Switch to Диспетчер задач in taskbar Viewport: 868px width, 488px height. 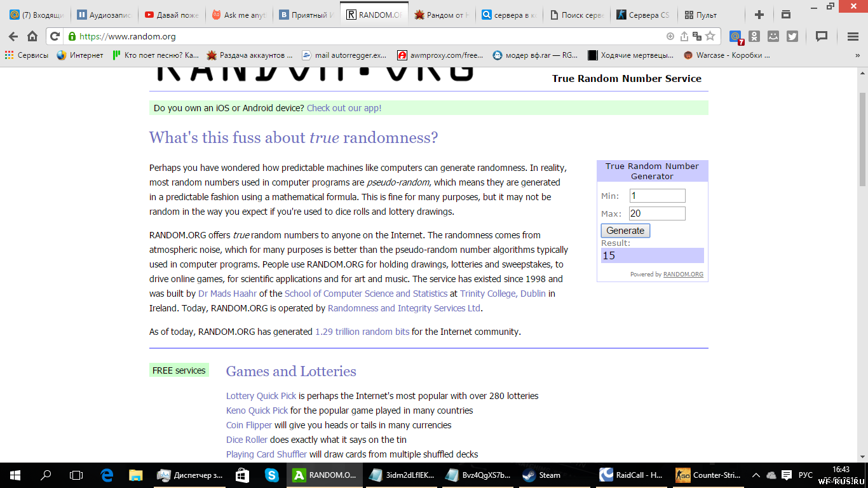coord(189,475)
